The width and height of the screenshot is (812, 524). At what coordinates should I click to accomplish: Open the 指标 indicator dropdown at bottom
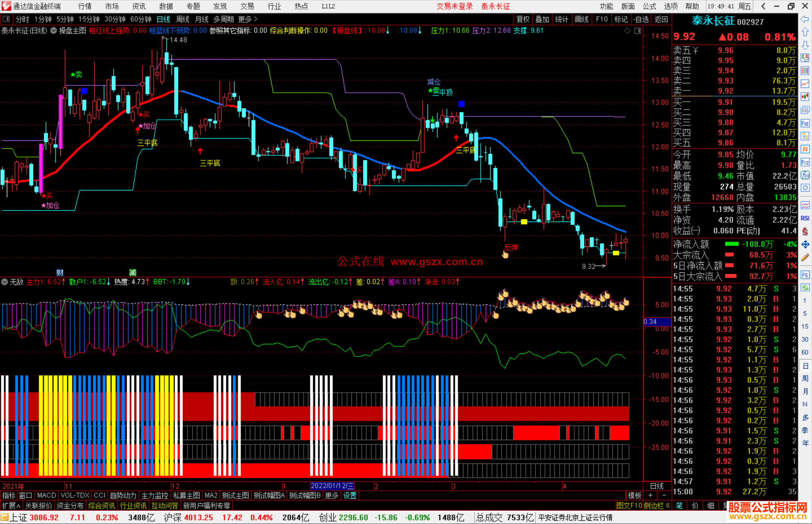point(9,496)
